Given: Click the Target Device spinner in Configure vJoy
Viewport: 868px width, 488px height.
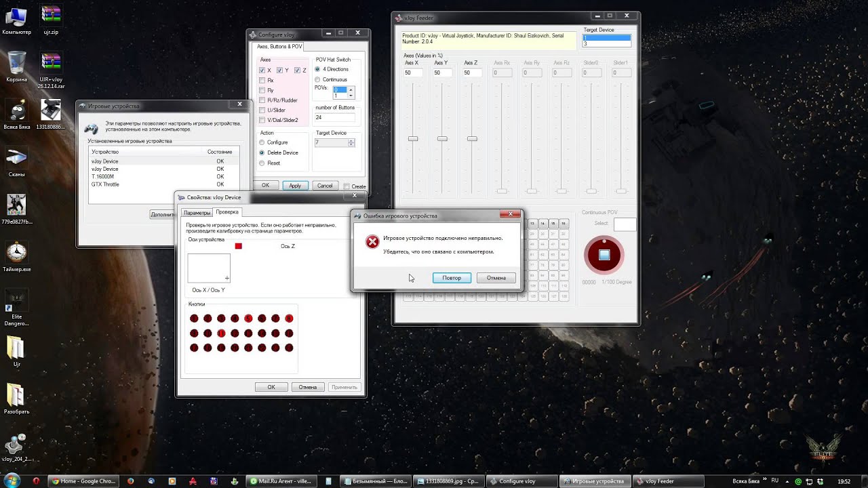Looking at the screenshot, I should click(x=351, y=142).
